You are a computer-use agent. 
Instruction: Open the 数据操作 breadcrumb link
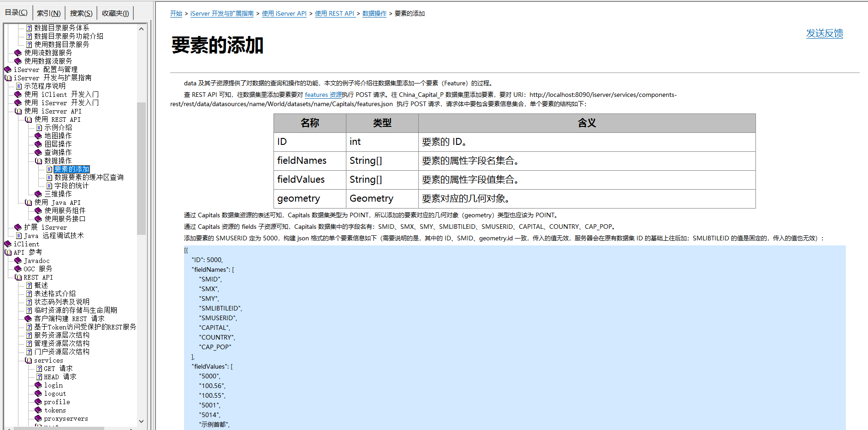pyautogui.click(x=375, y=14)
